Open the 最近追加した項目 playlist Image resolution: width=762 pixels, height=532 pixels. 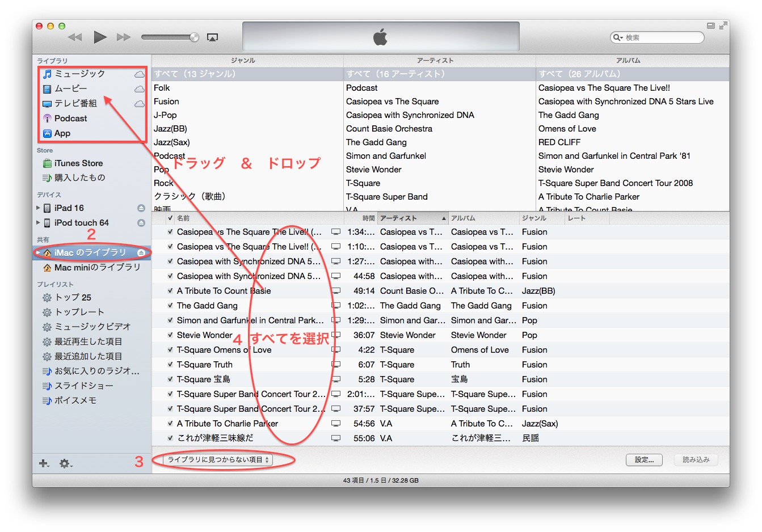click(82, 356)
